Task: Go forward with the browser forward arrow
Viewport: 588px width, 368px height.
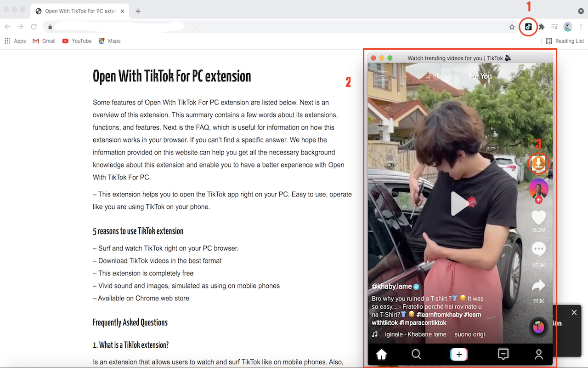Action: click(21, 27)
